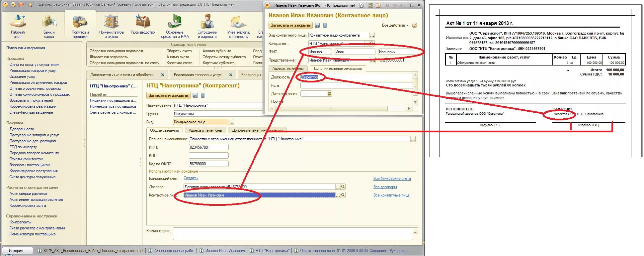Open date picker for Дата рождения
Screen dimensions: 644x256
coord(329,94)
